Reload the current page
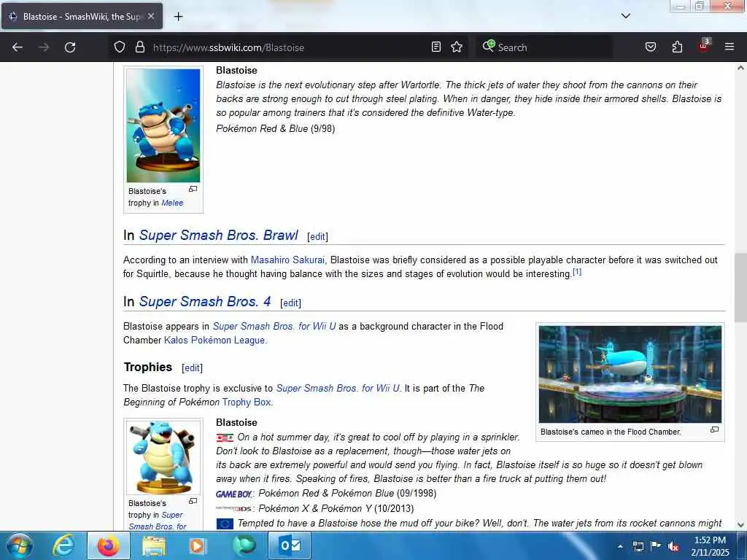 (70, 47)
